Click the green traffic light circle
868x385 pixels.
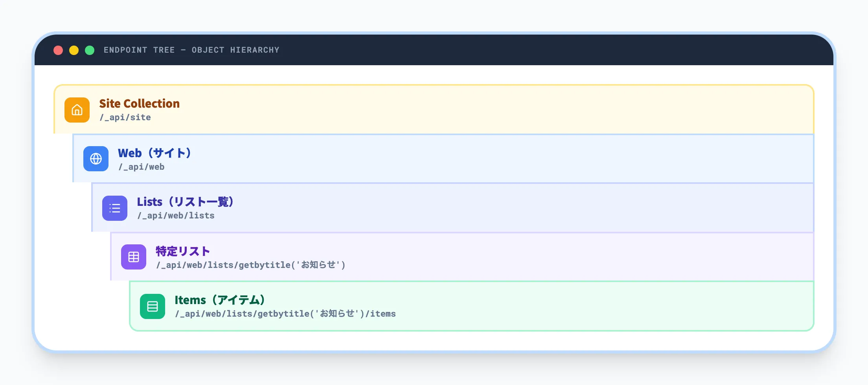tap(90, 50)
